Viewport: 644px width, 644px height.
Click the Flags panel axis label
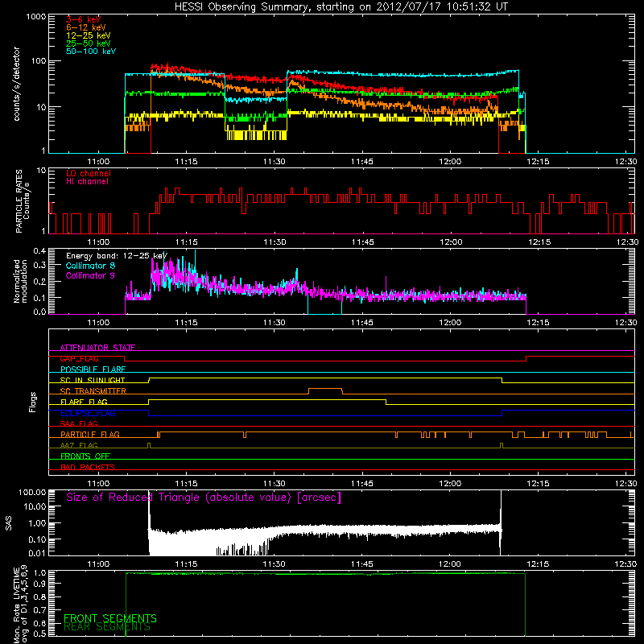(x=33, y=402)
